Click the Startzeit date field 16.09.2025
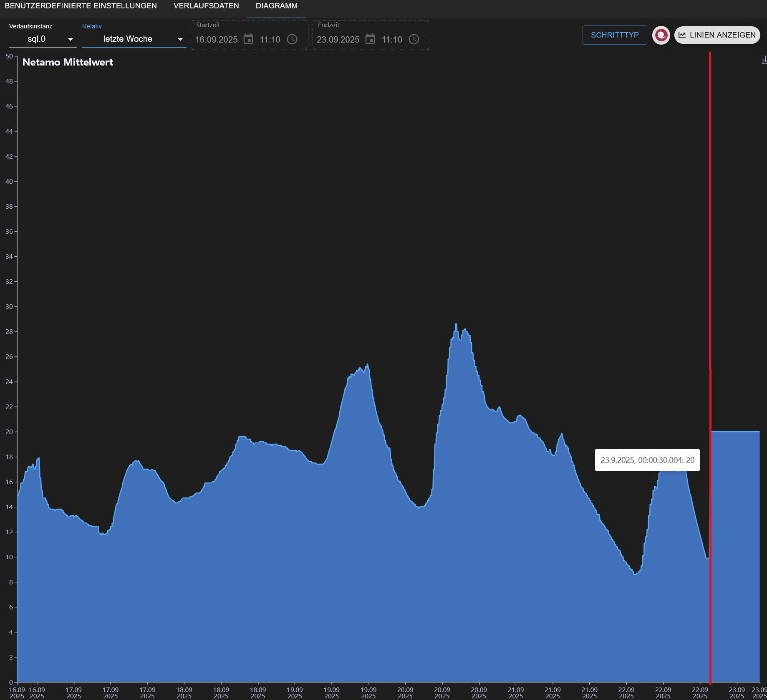Screen dimensions: 767x700 point(216,40)
